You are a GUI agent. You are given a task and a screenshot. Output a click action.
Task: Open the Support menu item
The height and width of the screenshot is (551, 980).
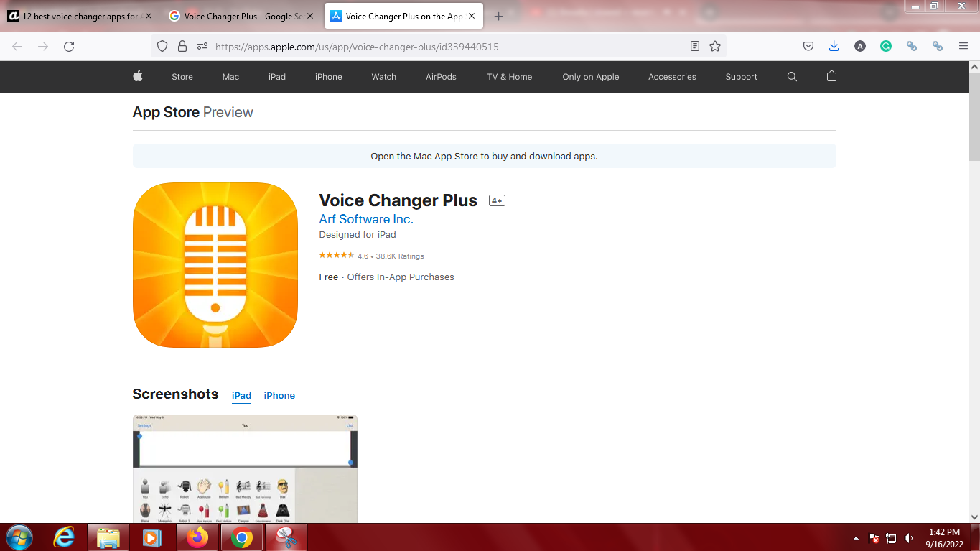coord(742,77)
